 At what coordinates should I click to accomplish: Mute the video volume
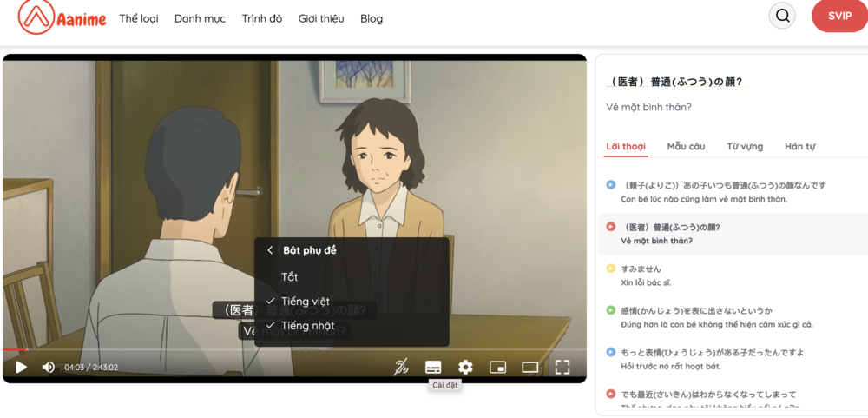pos(48,367)
